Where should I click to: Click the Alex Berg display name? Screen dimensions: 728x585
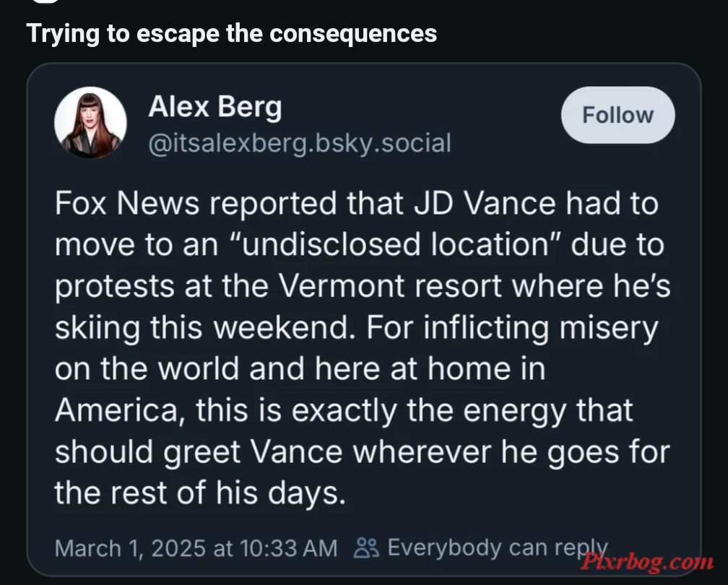point(215,106)
